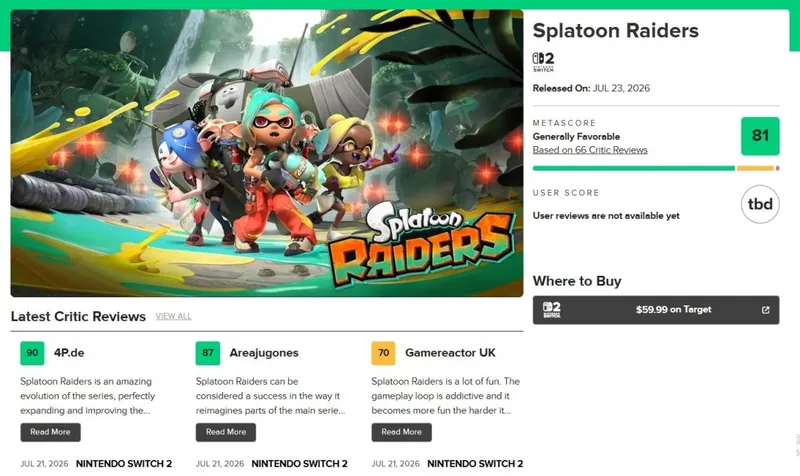The width and height of the screenshot is (800, 476).
Task: Click the 4P.de publication name
Action: tap(69, 353)
